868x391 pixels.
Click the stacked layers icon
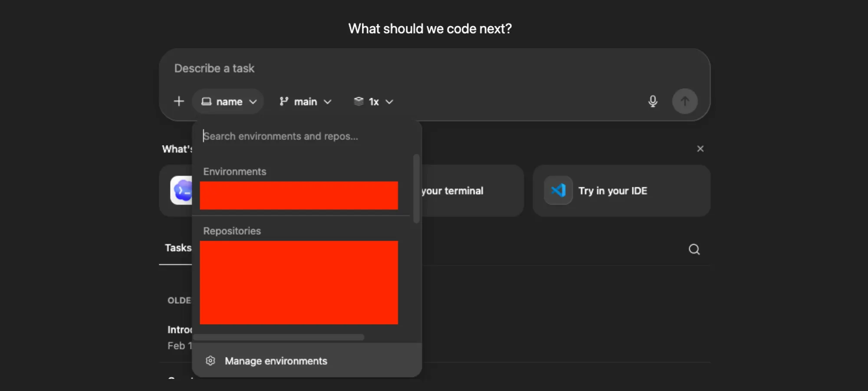tap(358, 101)
